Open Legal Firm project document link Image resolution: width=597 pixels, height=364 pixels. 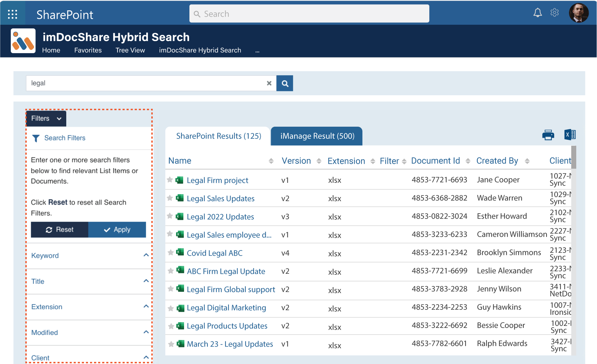point(218,180)
